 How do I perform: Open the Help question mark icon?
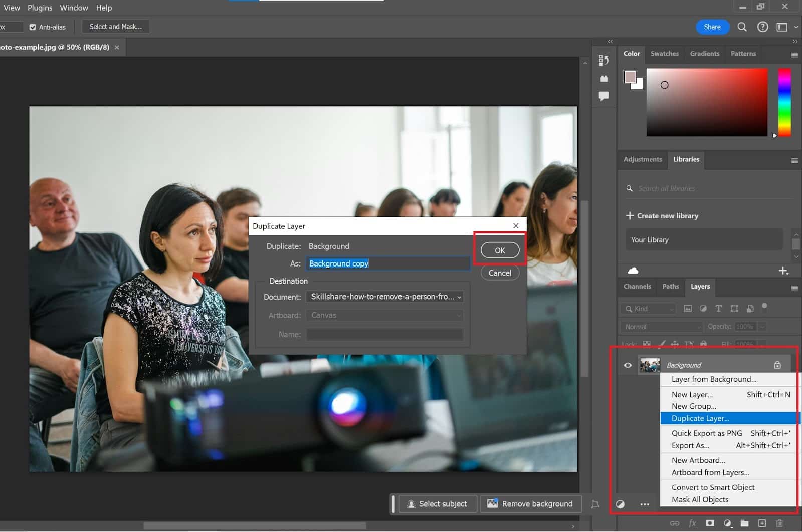pos(762,27)
